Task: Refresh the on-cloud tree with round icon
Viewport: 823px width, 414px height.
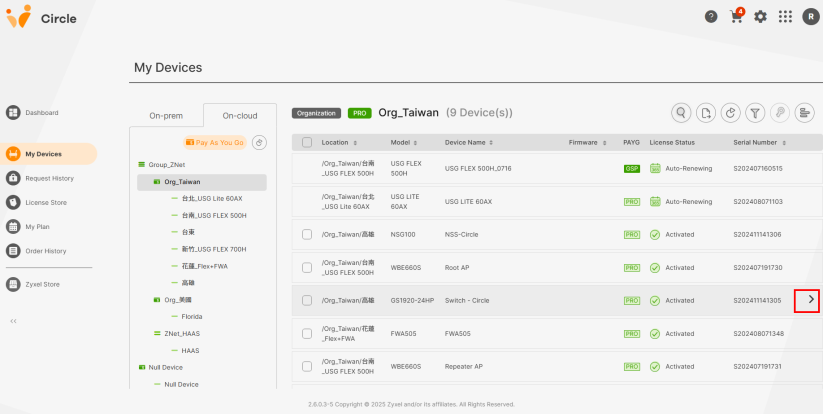Action: point(260,143)
